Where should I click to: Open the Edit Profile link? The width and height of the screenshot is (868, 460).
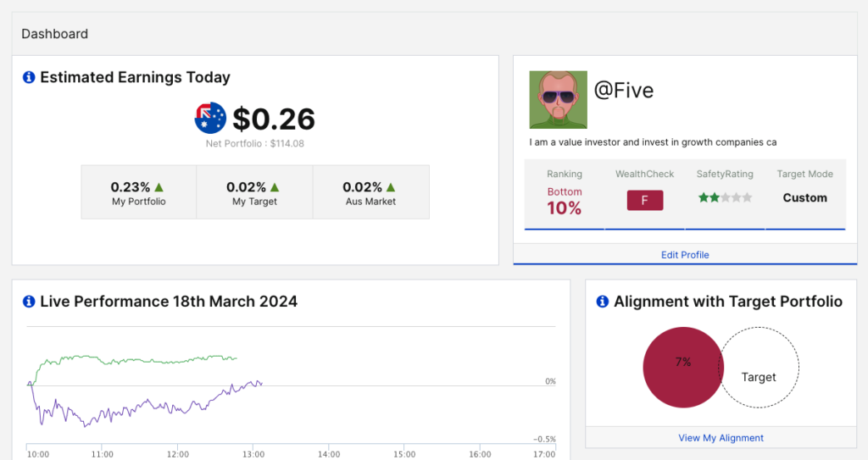[685, 254]
